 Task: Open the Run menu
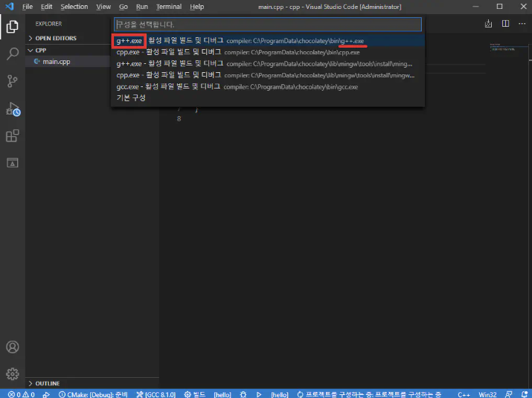[142, 7]
